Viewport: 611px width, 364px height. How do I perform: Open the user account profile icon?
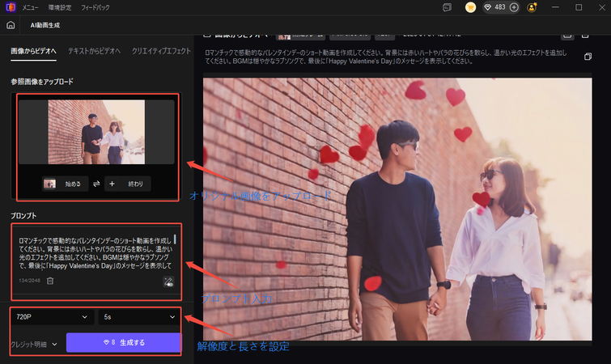[532, 7]
